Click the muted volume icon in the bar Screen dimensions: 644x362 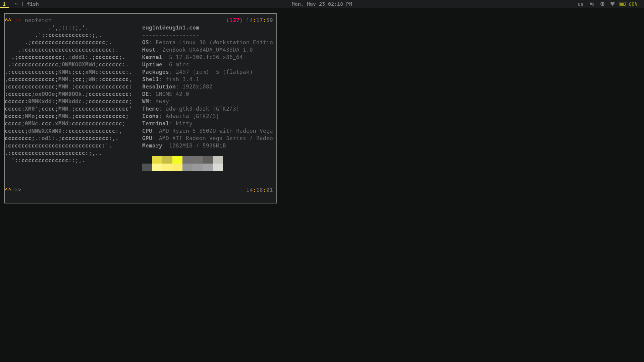pyautogui.click(x=592, y=4)
